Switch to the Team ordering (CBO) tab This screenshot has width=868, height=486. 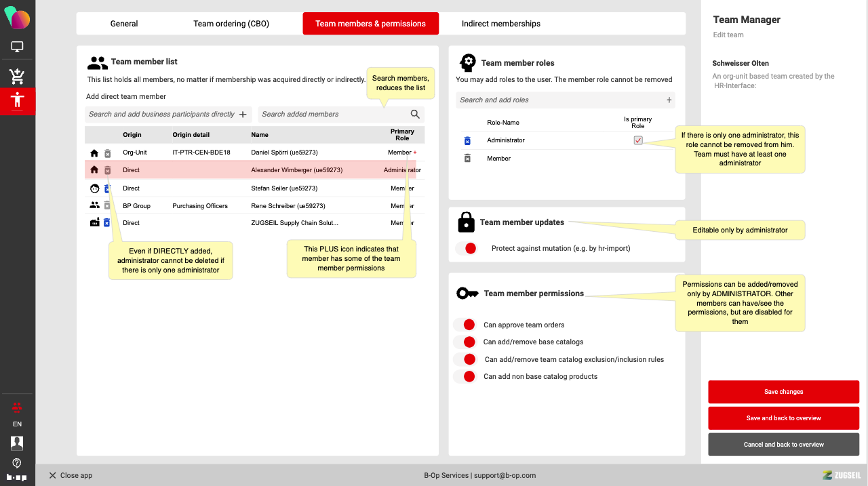231,24
